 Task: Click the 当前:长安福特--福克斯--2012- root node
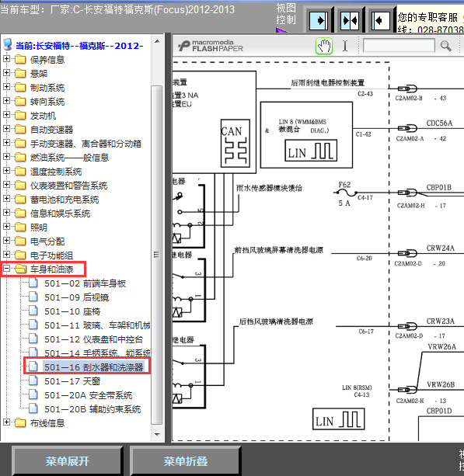pyautogui.click(x=79, y=46)
